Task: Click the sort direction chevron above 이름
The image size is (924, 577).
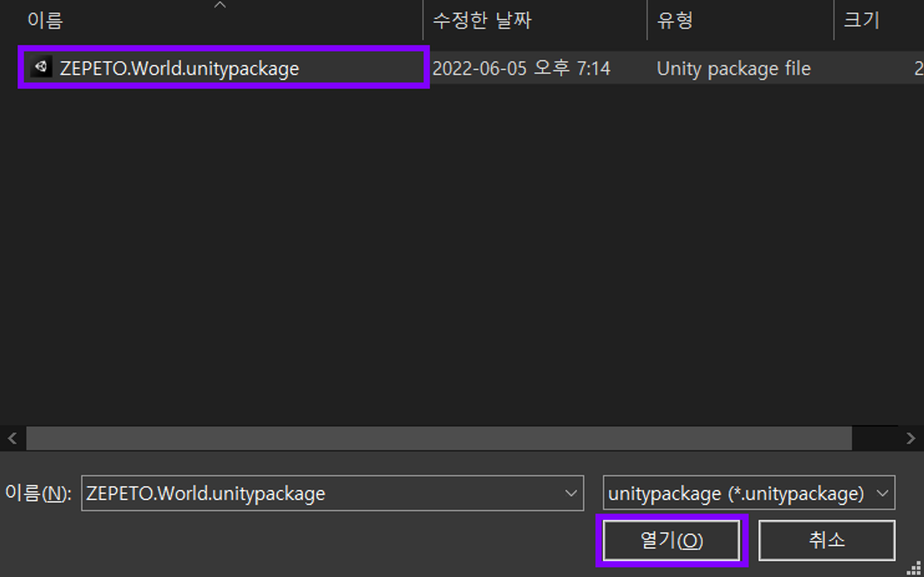Action: pyautogui.click(x=220, y=5)
